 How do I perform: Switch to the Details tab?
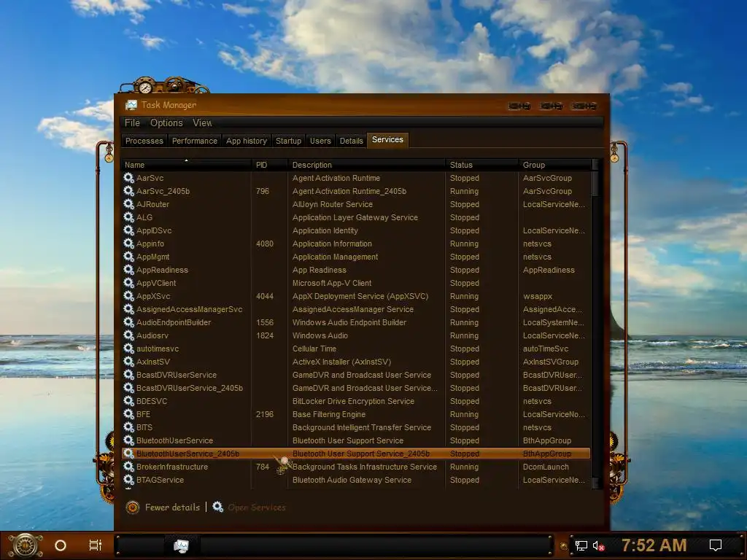coord(351,141)
